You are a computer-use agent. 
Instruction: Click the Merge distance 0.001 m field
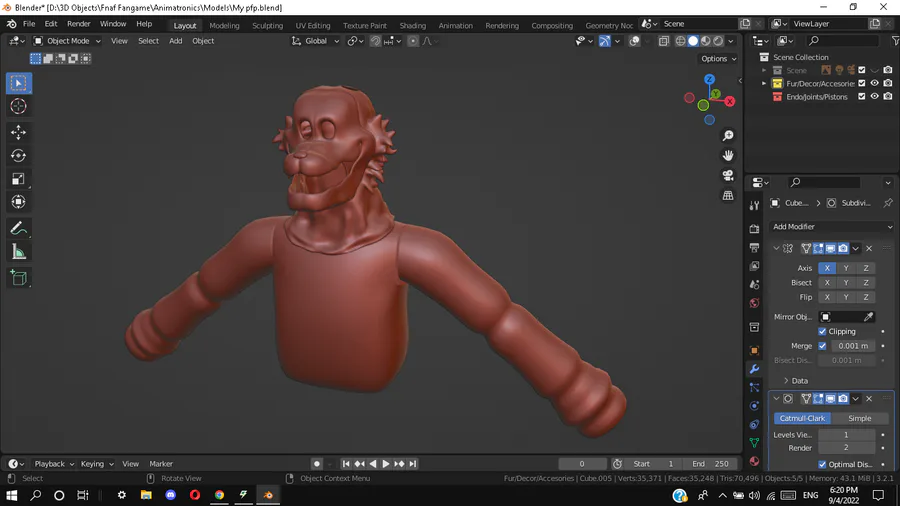point(853,346)
